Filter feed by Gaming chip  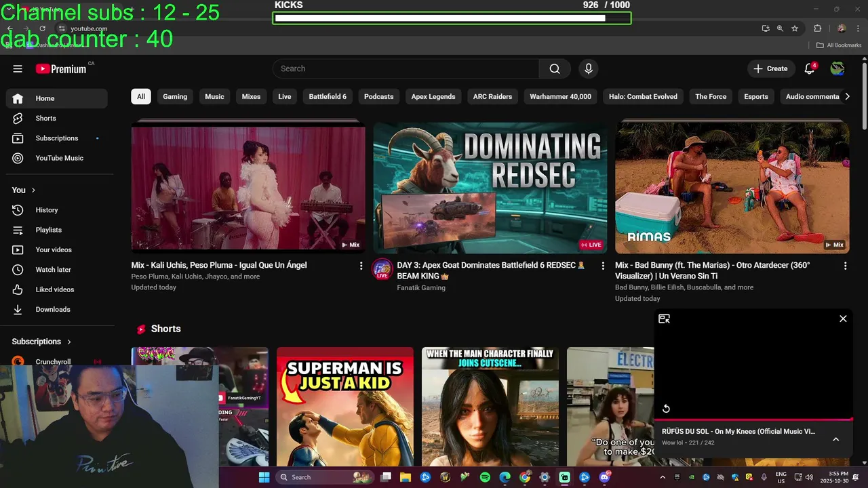tap(175, 96)
